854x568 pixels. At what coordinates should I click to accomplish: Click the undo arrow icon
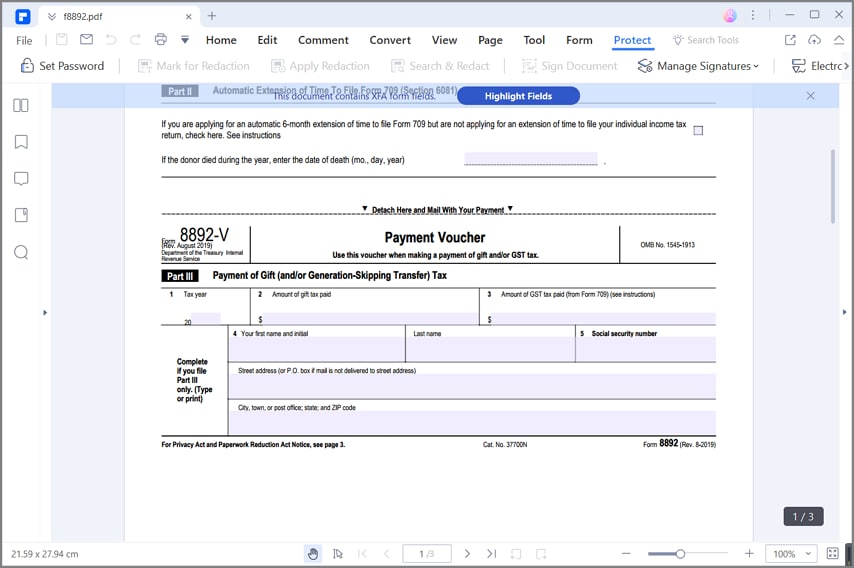click(x=111, y=39)
